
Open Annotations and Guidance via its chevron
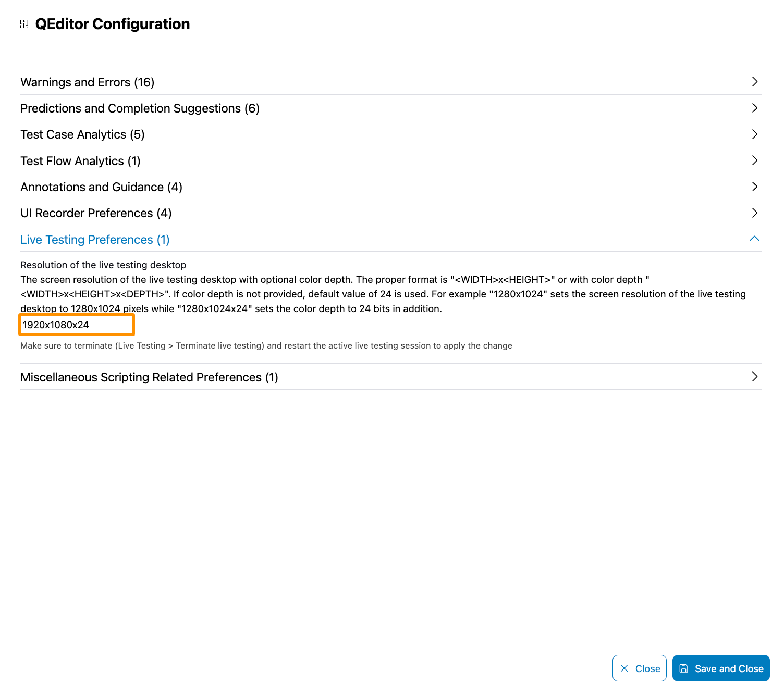pos(754,187)
